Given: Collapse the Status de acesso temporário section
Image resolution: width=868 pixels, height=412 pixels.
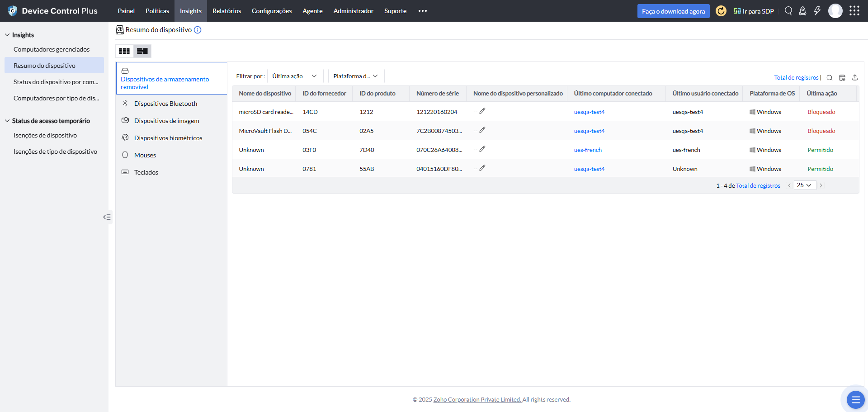Looking at the screenshot, I should pos(7,121).
